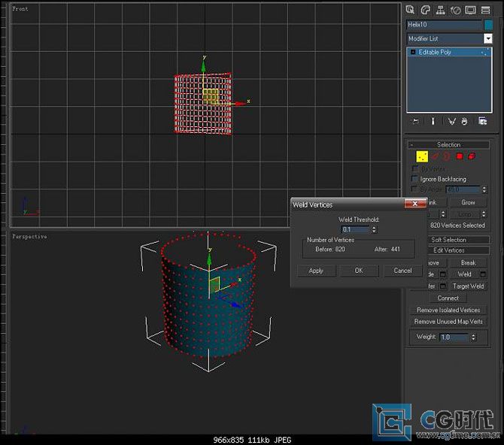Click the Helix10 object name field
504x445 pixels.
(444, 24)
